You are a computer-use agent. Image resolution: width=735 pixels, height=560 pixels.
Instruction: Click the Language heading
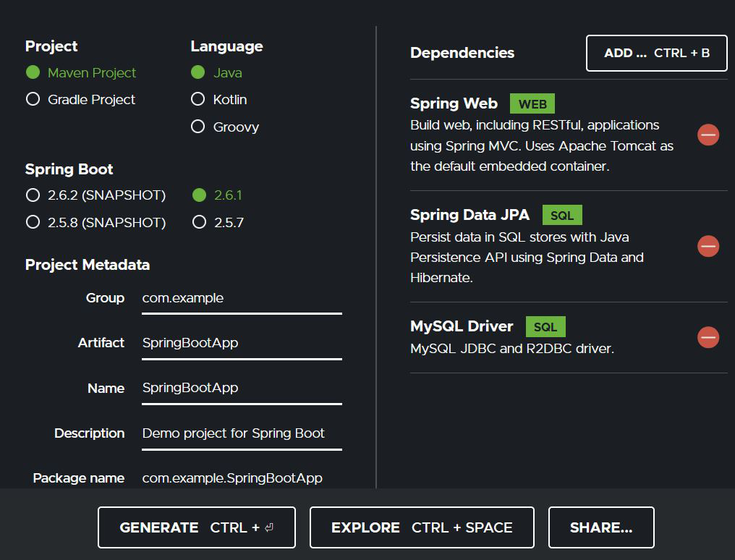[x=227, y=46]
